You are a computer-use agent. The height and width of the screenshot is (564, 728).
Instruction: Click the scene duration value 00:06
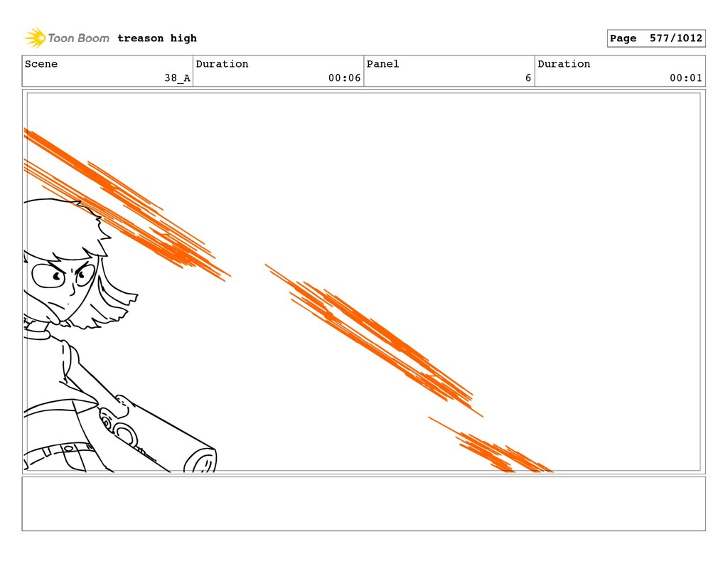coord(344,78)
